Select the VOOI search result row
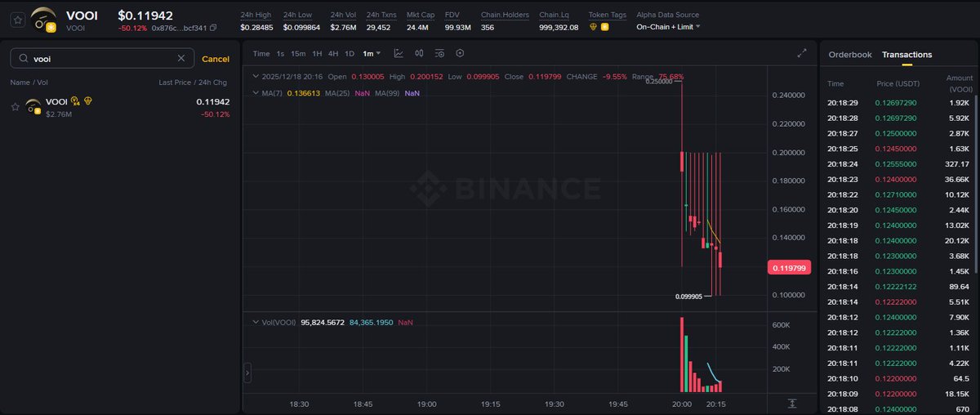 coord(120,107)
